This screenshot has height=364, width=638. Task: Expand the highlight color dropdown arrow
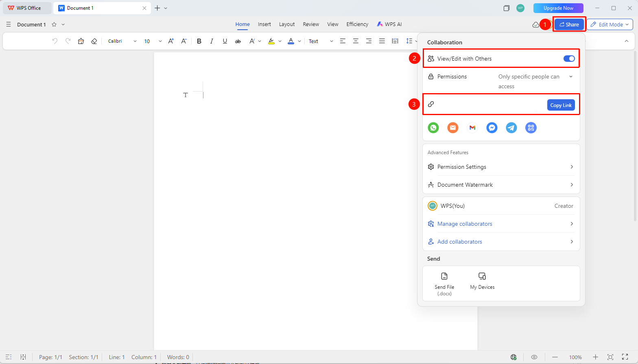pos(280,41)
